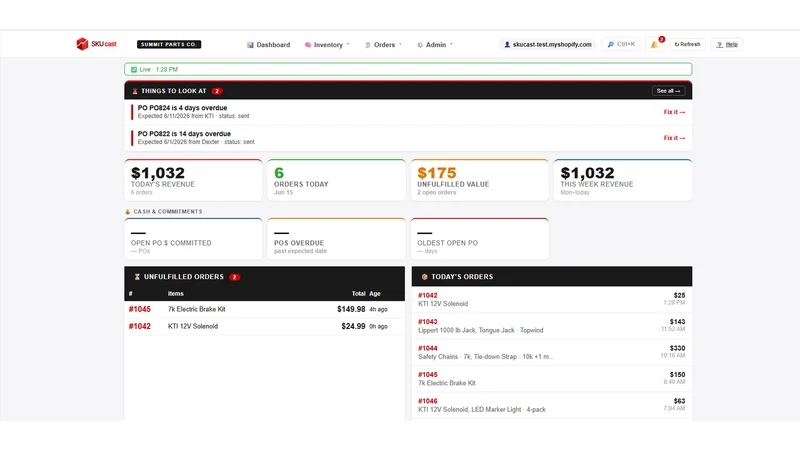This screenshot has height=450, width=800.
Task: Expand the Admin dropdown arrow
Action: [x=451, y=44]
